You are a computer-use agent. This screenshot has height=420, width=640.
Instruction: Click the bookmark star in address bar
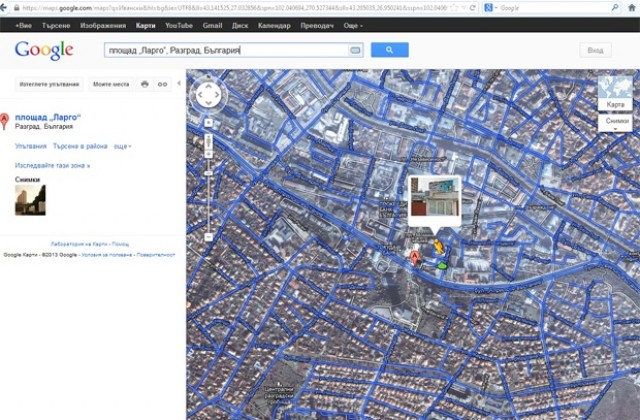(x=454, y=7)
